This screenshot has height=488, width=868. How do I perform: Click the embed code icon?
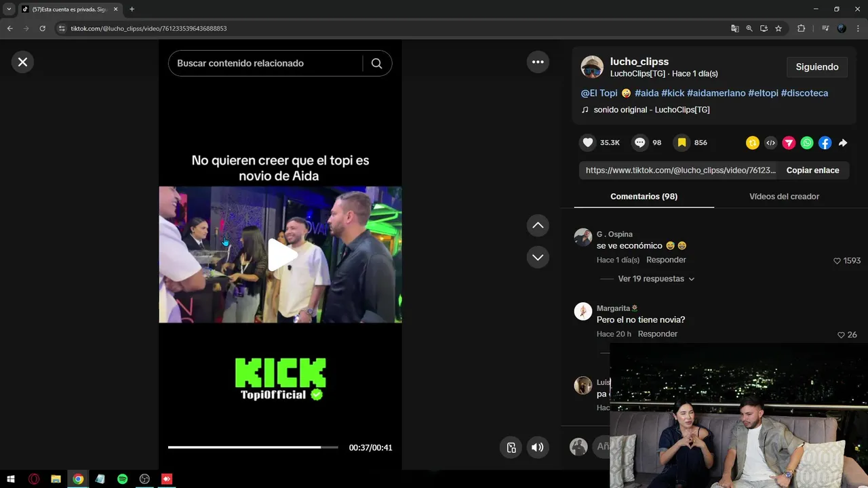point(770,142)
